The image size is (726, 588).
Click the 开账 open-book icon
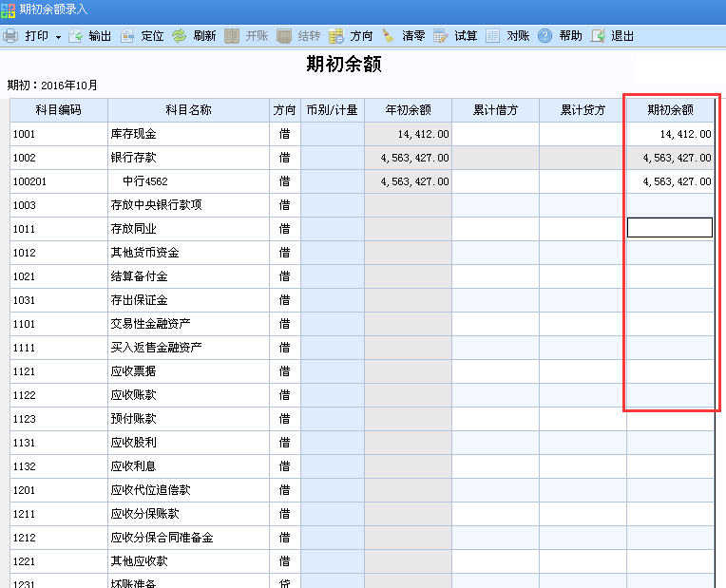tap(232, 36)
